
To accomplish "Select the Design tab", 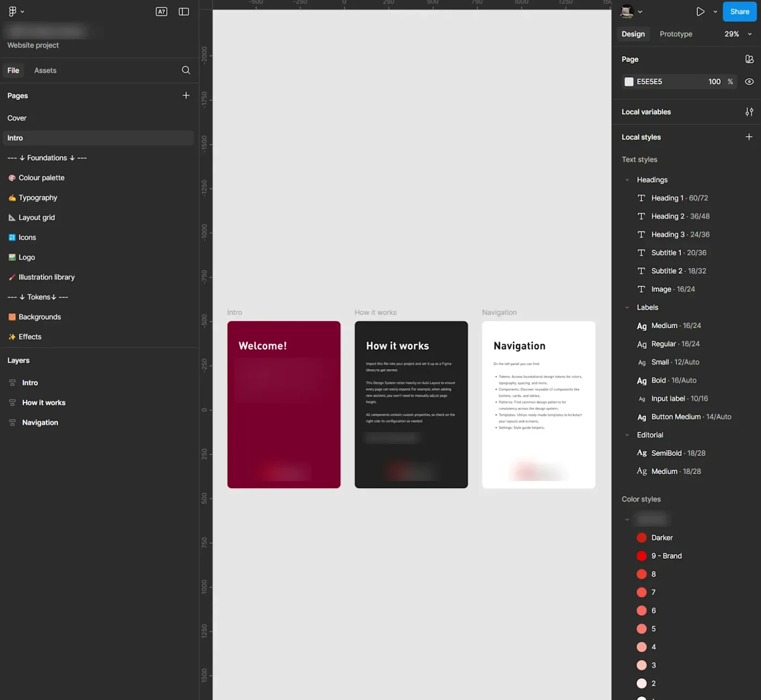I will coord(633,34).
